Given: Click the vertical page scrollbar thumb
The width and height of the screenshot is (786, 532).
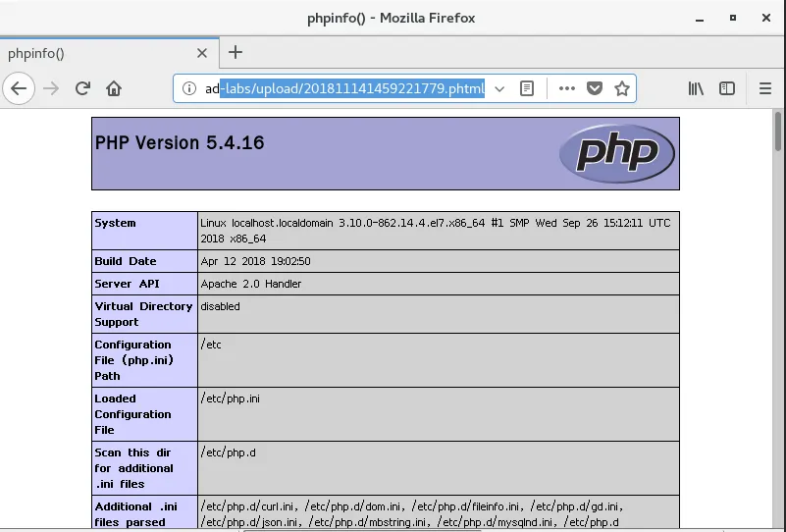Looking at the screenshot, I should [777, 133].
